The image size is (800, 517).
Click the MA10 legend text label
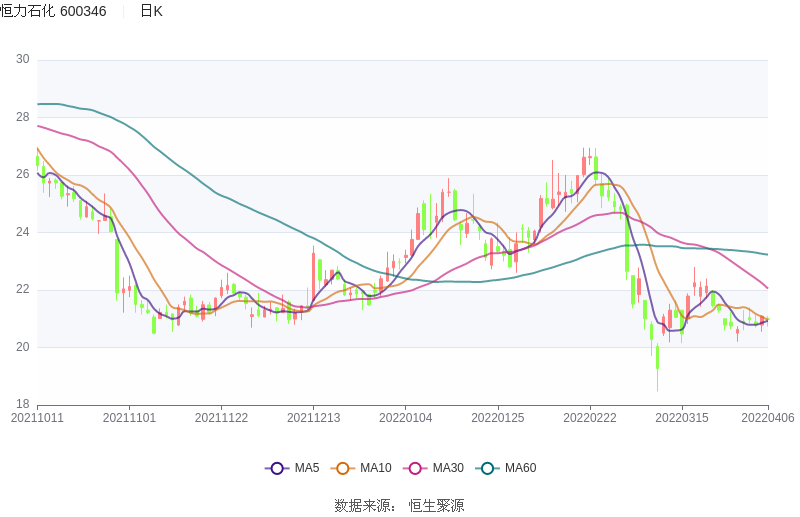[x=376, y=468]
